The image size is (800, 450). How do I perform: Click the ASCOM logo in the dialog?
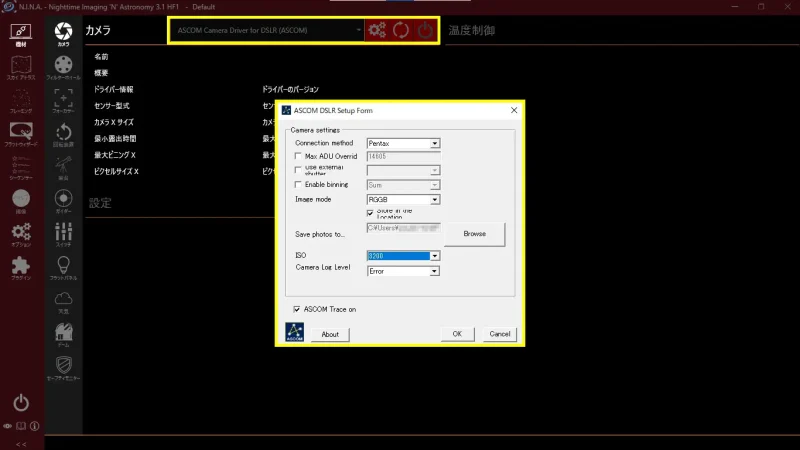(x=294, y=332)
